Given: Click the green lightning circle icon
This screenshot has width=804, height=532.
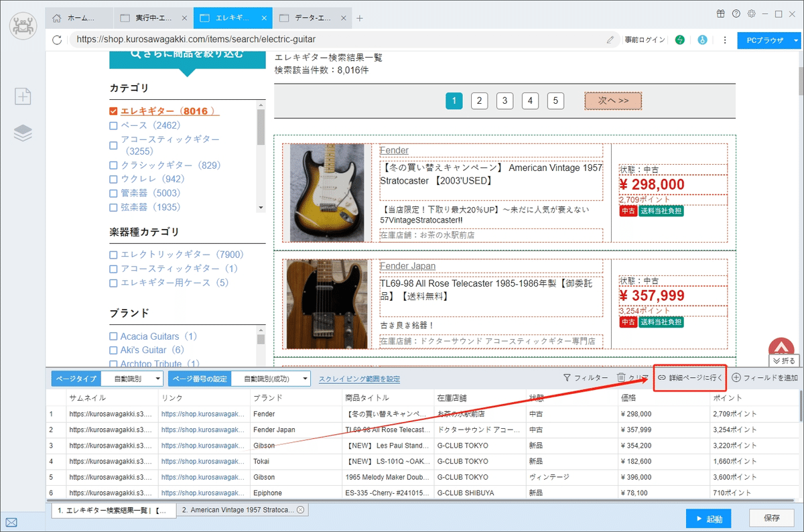Looking at the screenshot, I should pyautogui.click(x=681, y=40).
